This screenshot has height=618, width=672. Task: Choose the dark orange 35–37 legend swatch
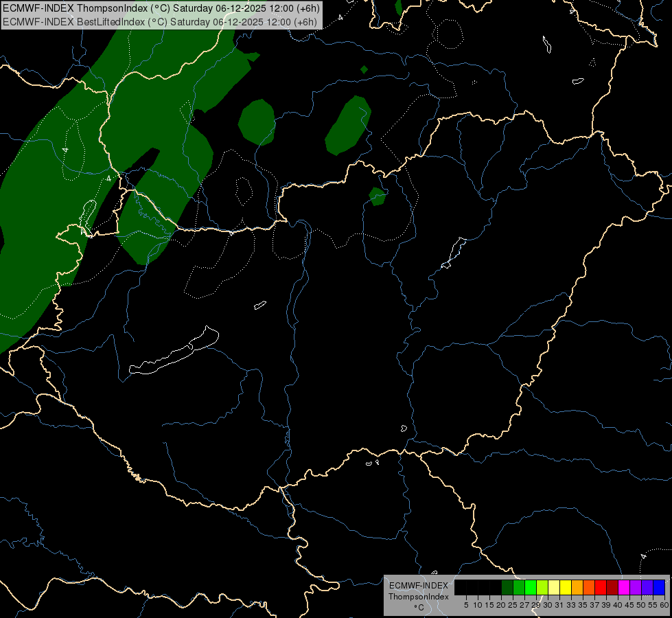tap(589, 587)
